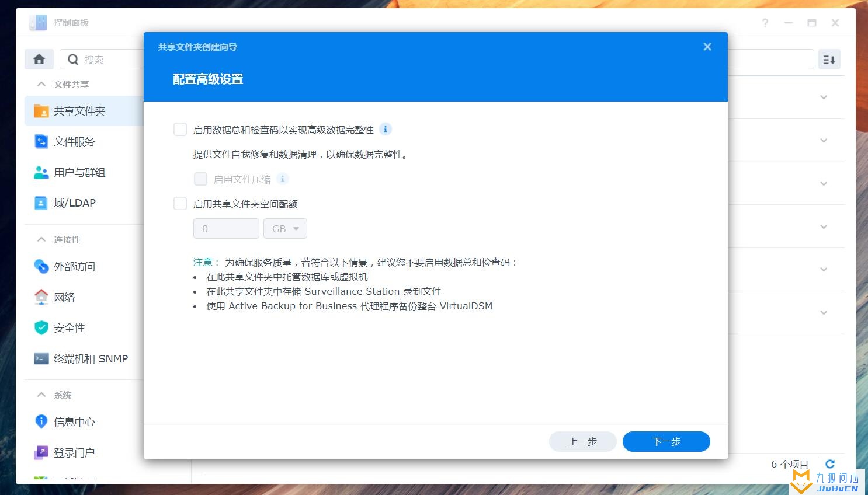Click the quota size input field
Screen dimensions: 868x495
pyautogui.click(x=226, y=228)
